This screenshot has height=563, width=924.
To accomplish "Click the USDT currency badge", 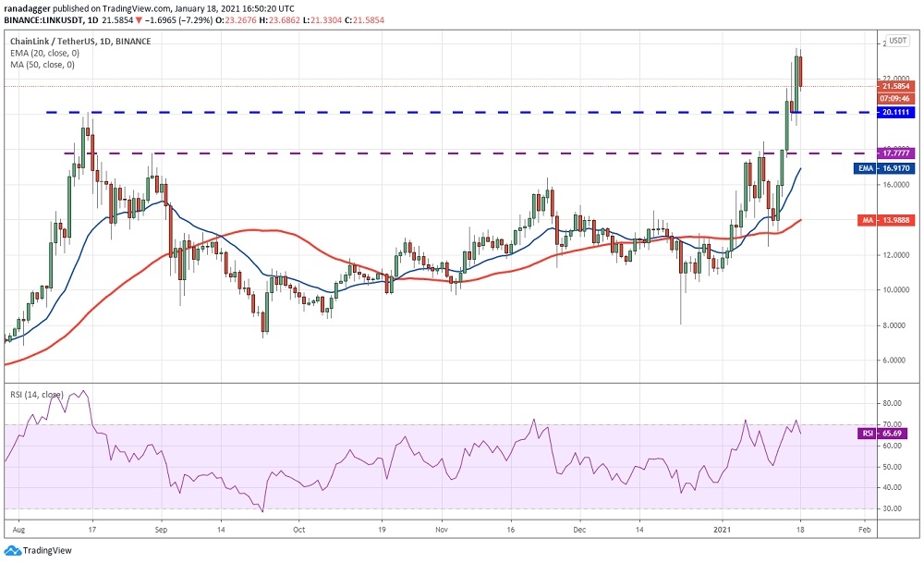I will pos(871,43).
